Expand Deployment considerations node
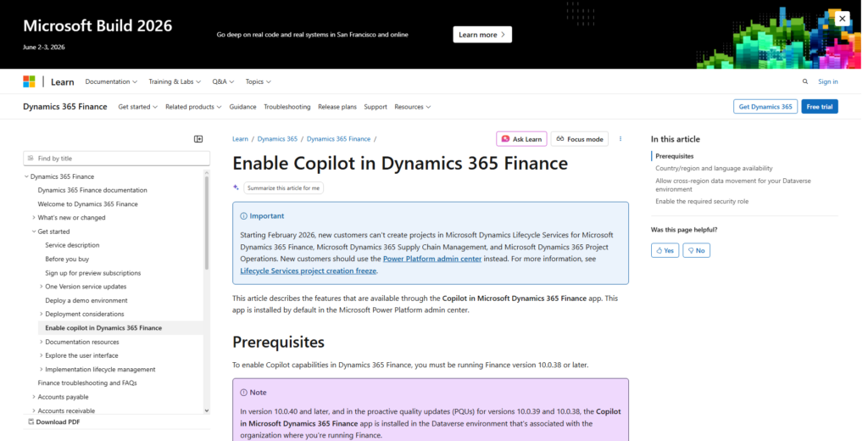 41,314
